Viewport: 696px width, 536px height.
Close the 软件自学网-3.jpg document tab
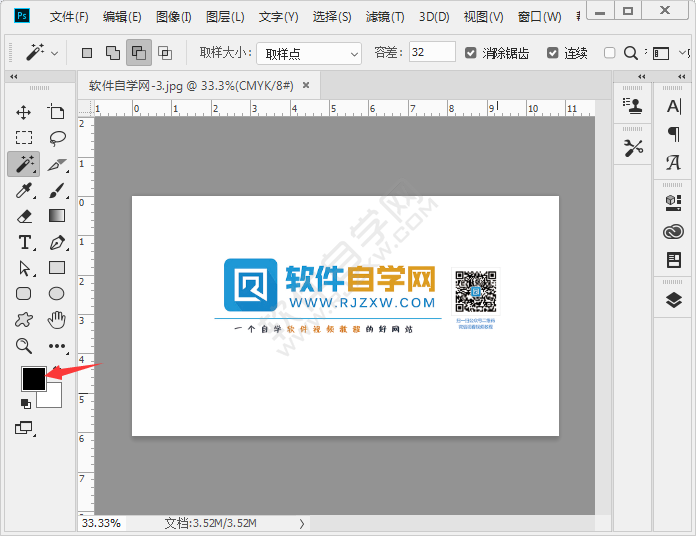[306, 85]
